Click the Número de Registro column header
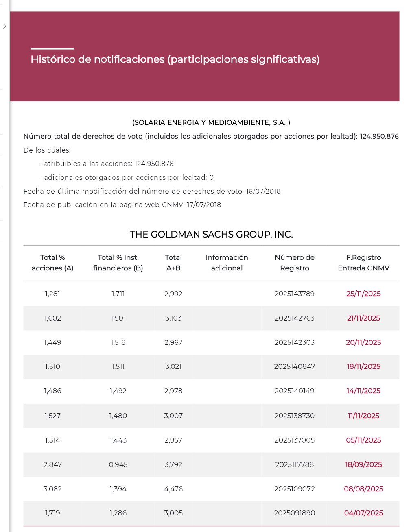The height and width of the screenshot is (532, 411). click(x=295, y=263)
